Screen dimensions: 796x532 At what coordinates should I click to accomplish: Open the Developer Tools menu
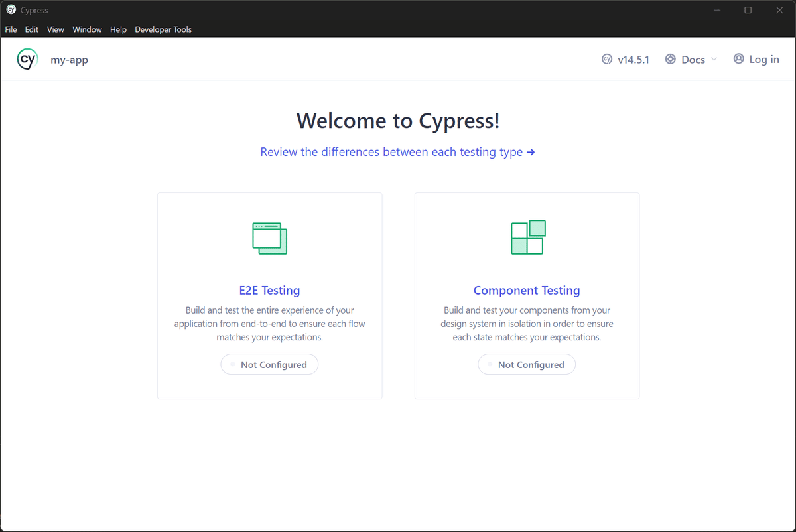point(163,29)
